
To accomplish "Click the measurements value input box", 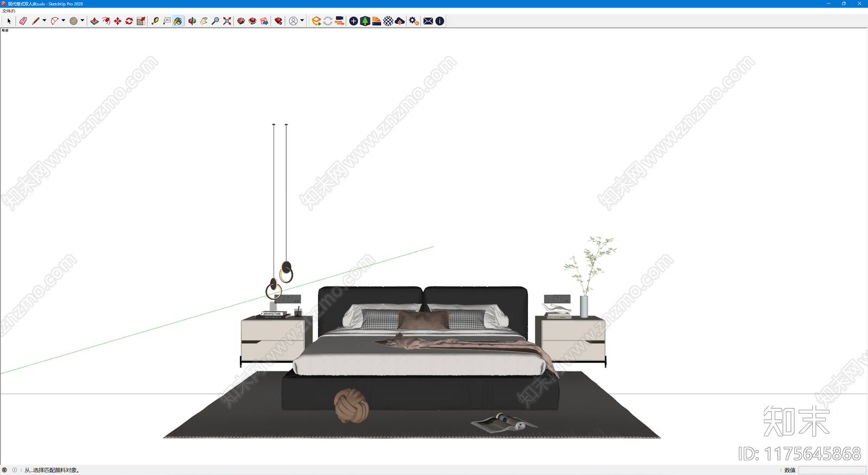I will pyautogui.click(x=832, y=470).
